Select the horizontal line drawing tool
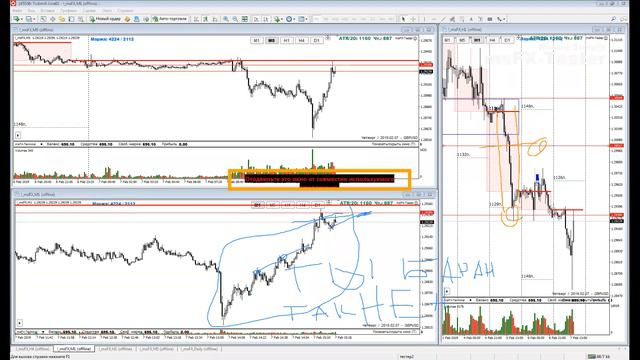 (434, 19)
